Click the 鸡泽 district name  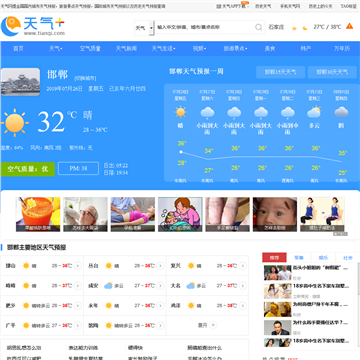point(176,305)
